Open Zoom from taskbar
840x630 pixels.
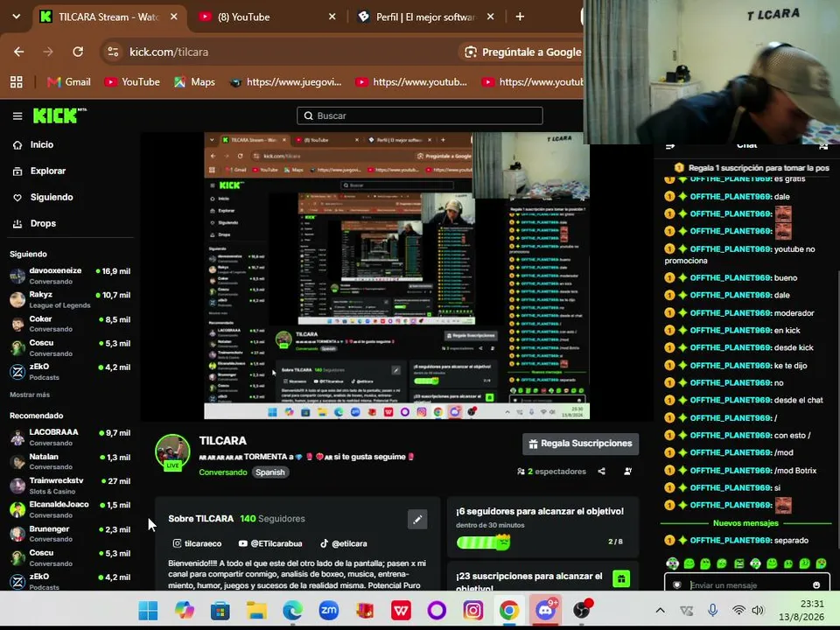point(328,610)
